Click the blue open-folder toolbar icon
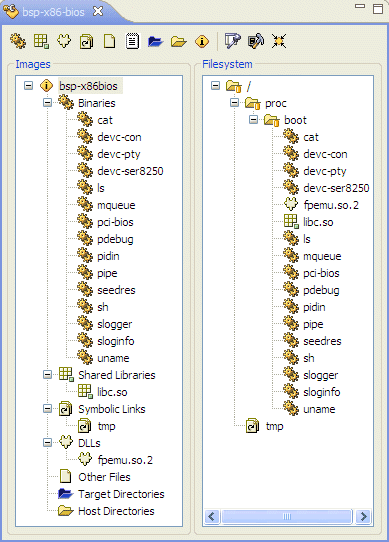This screenshot has width=389, height=542. [x=155, y=41]
